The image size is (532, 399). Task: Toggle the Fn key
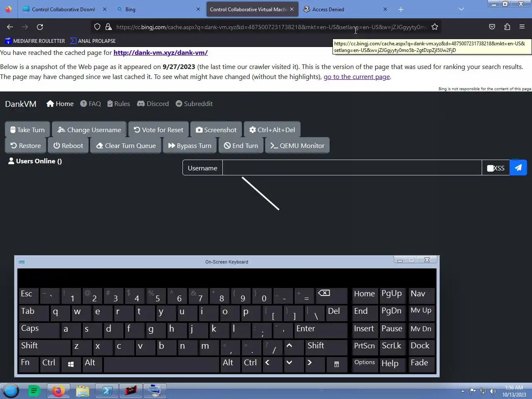click(28, 364)
